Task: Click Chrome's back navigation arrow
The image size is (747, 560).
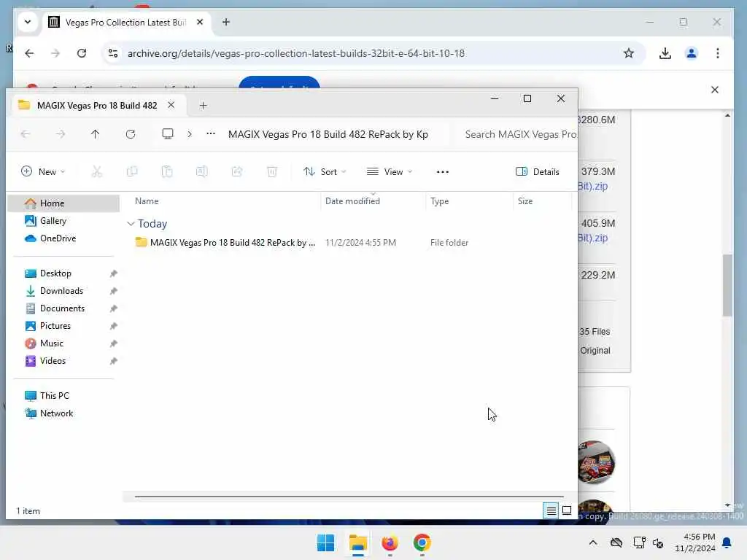Action: coord(29,53)
